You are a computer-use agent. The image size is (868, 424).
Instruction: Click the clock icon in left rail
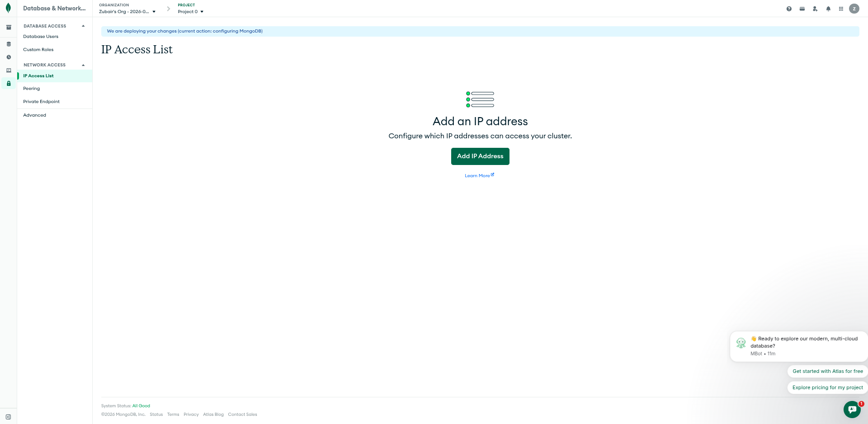click(x=9, y=57)
